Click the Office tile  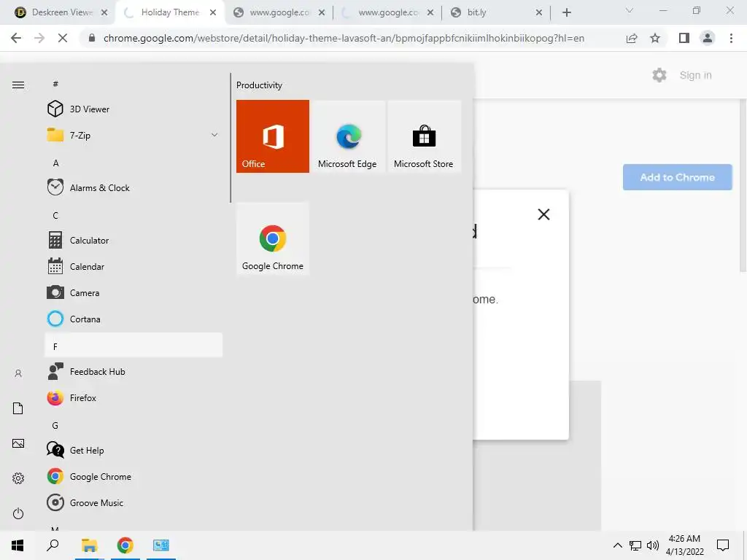(x=273, y=136)
